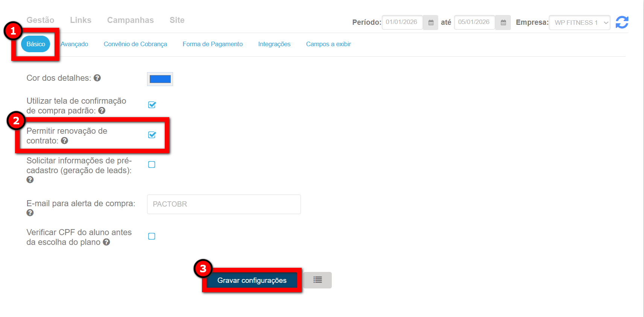644x317 pixels.
Task: Open the blue detail color swatch
Action: tap(160, 79)
